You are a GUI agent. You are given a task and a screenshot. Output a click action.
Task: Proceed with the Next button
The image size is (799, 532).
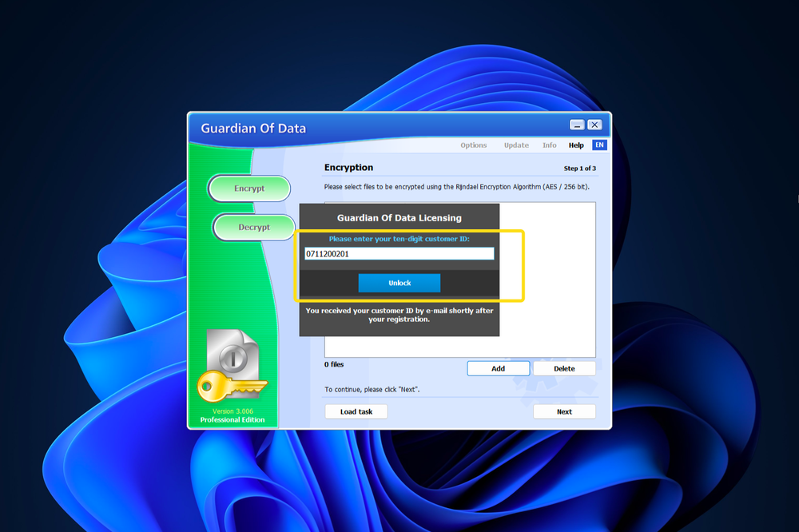564,411
